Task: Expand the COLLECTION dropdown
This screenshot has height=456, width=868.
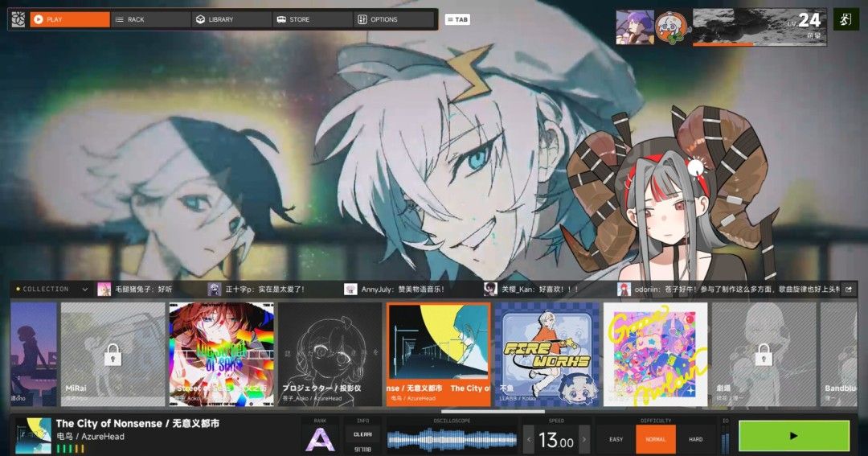Action: 84,290
